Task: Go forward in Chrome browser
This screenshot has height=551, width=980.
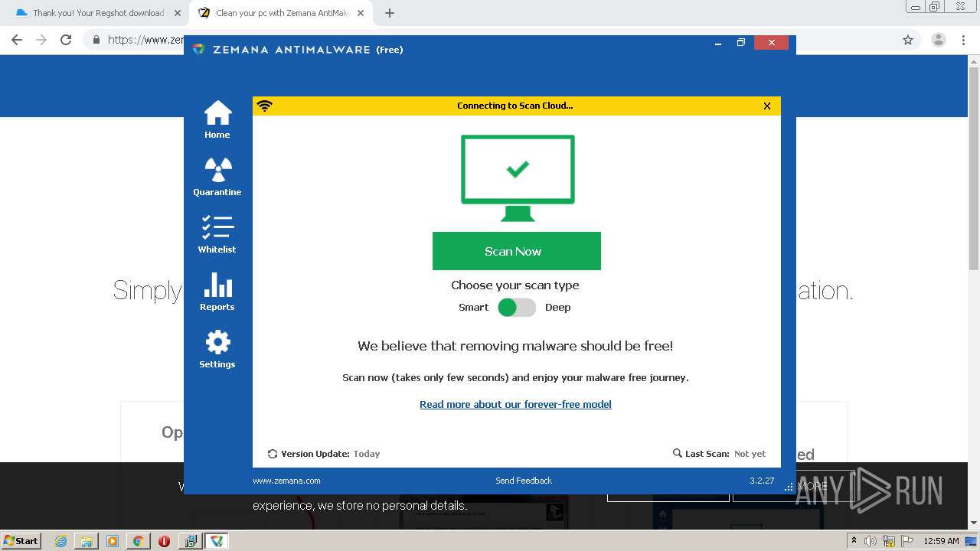Action: pos(41,40)
